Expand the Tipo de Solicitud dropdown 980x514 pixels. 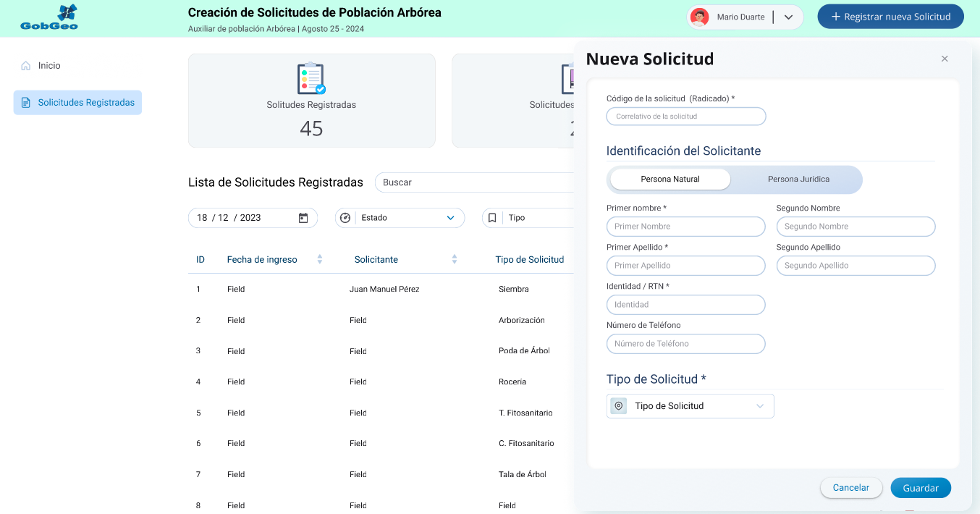[x=759, y=406]
